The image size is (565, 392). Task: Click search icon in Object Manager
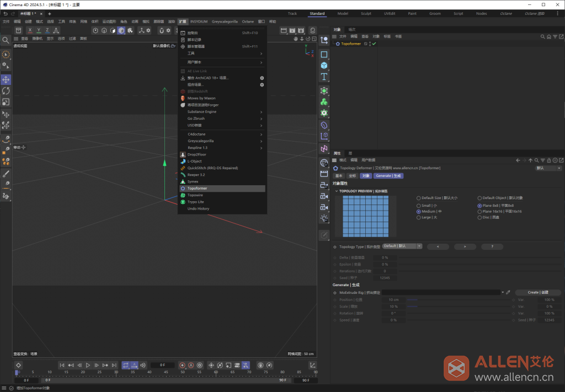click(543, 37)
